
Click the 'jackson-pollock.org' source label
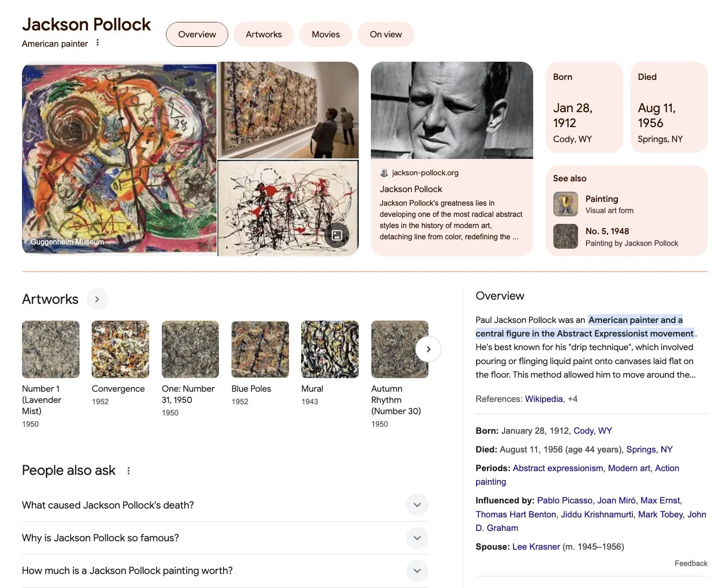point(425,173)
